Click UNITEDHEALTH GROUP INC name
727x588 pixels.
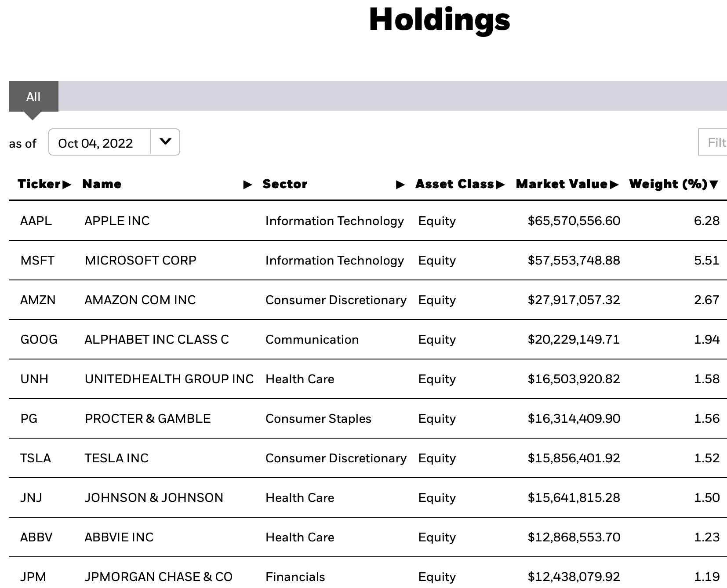tap(169, 379)
